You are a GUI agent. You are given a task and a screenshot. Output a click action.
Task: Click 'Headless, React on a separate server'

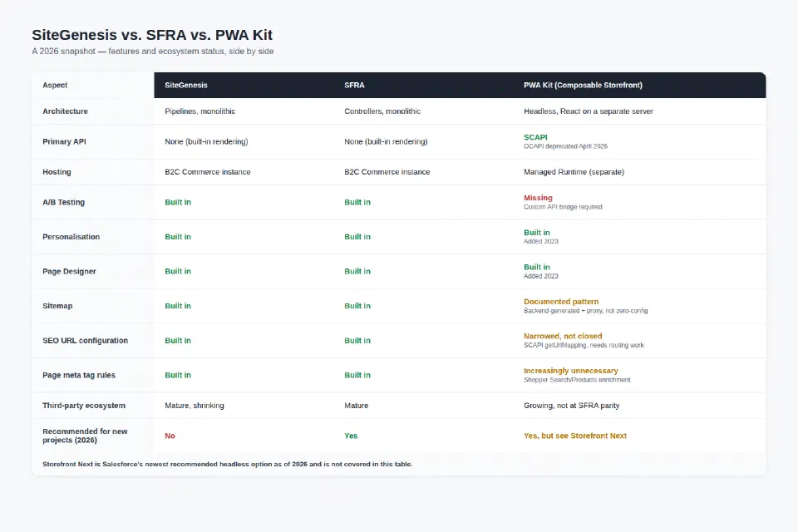click(x=589, y=111)
